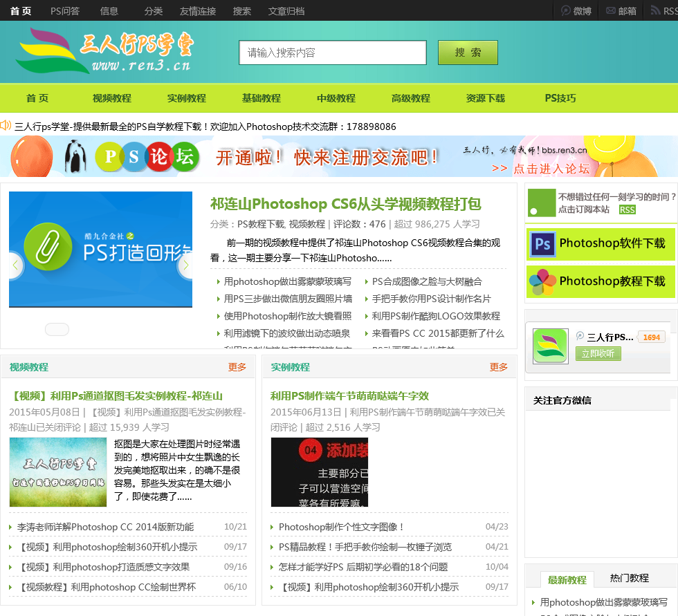Open article 祁连山Photoshop CS6从头学视频教程打包
Viewport: 678px width, 616px height.
[x=345, y=203]
